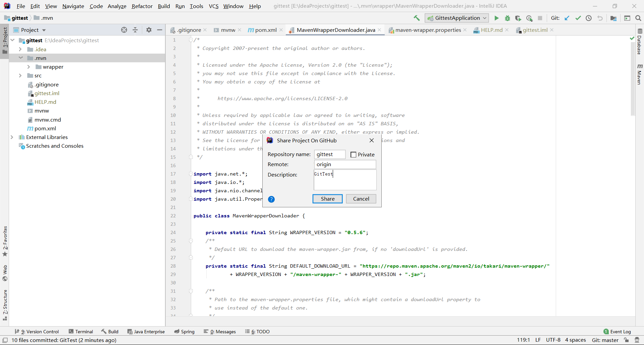Image resolution: width=644 pixels, height=345 pixels.
Task: Click the Description text area
Action: [345, 180]
